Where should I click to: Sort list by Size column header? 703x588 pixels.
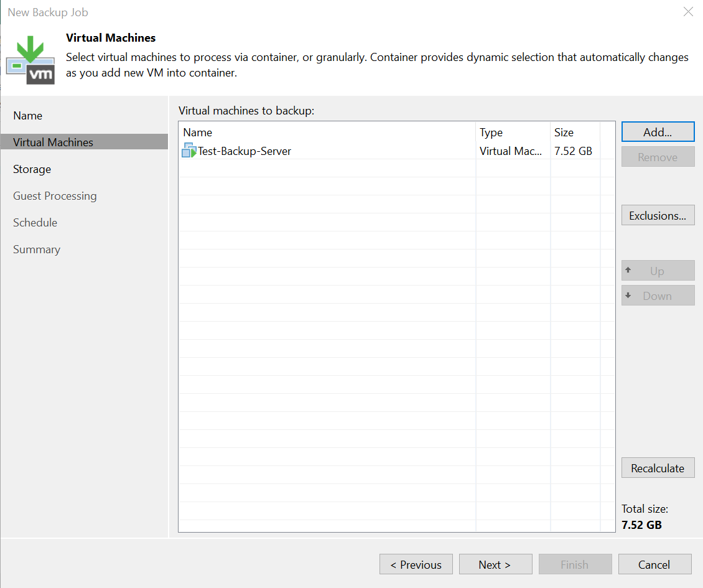pyautogui.click(x=564, y=133)
